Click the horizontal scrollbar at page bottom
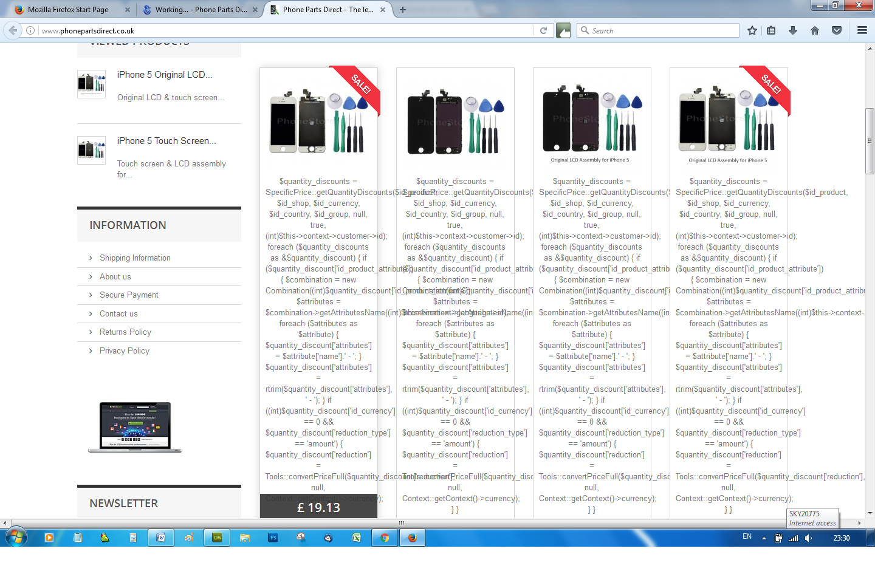 tap(401, 522)
